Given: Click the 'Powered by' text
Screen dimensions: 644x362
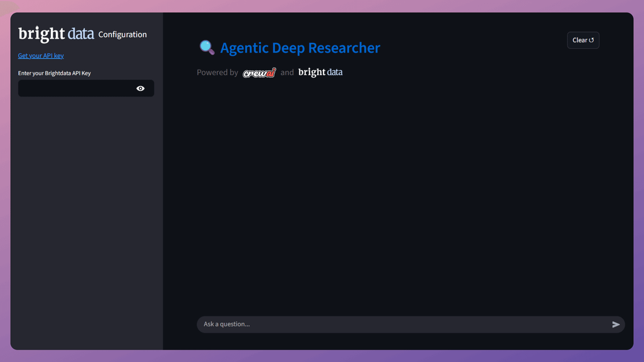Looking at the screenshot, I should click(x=217, y=72).
